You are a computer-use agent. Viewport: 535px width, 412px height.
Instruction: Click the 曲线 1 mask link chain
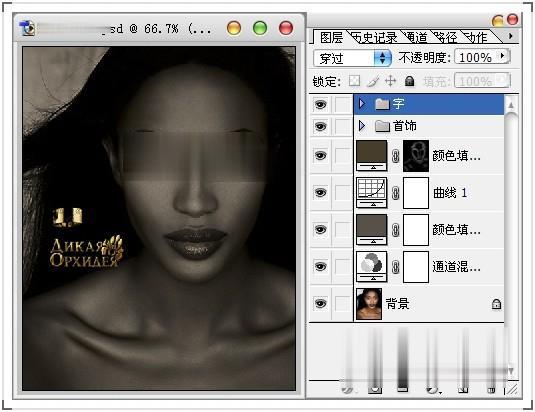pyautogui.click(x=395, y=193)
